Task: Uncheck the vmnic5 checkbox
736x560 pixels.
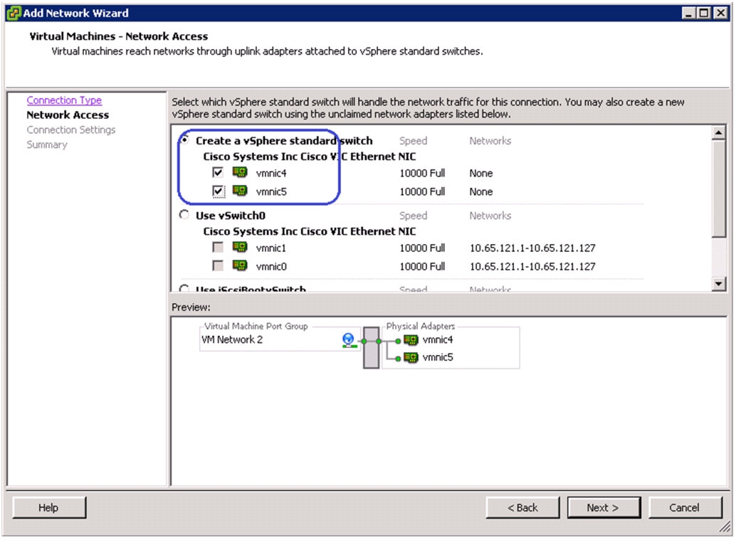Action: click(x=218, y=191)
